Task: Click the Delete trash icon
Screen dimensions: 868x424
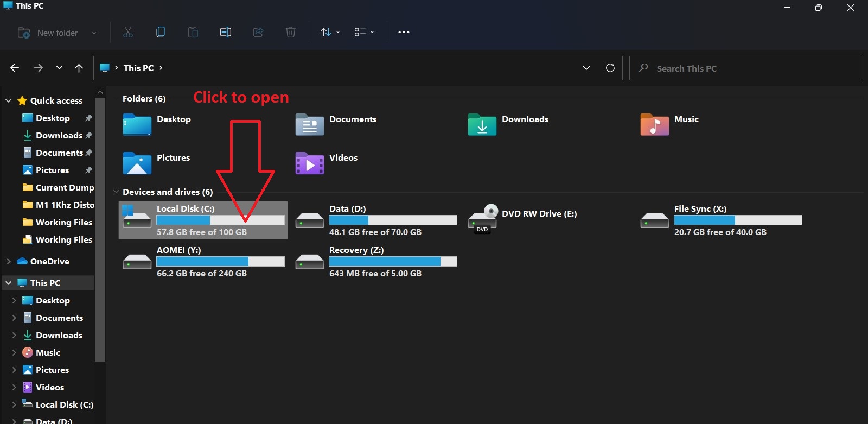Action: point(291,33)
